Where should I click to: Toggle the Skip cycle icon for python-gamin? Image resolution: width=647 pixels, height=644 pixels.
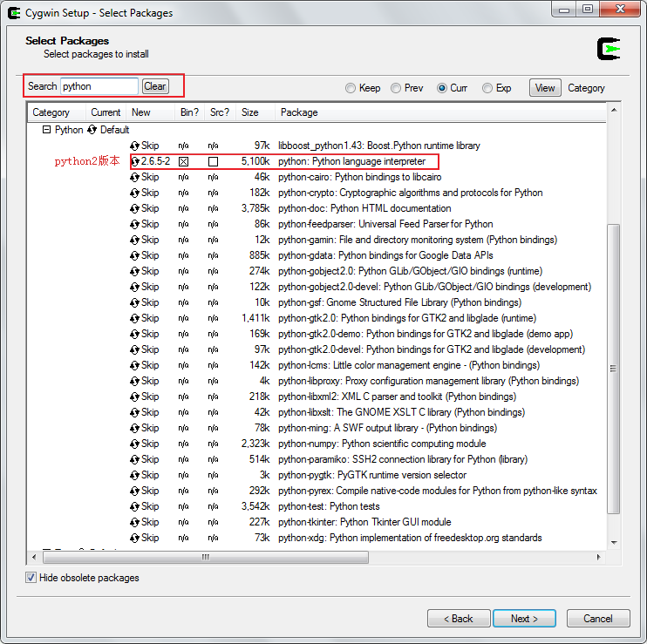click(134, 240)
